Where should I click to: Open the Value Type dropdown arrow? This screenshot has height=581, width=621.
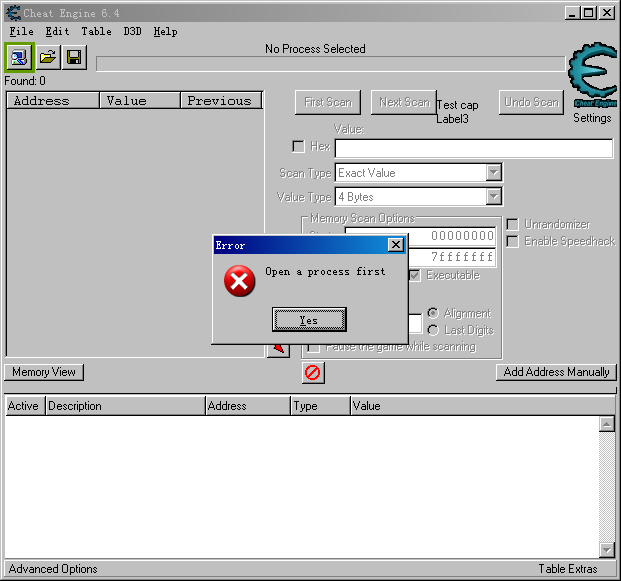click(x=494, y=197)
